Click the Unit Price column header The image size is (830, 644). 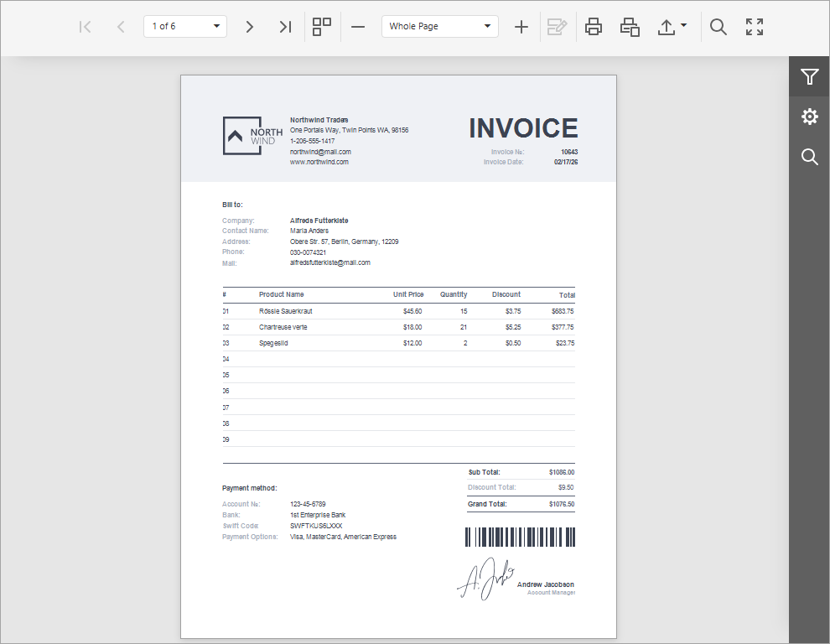click(408, 294)
